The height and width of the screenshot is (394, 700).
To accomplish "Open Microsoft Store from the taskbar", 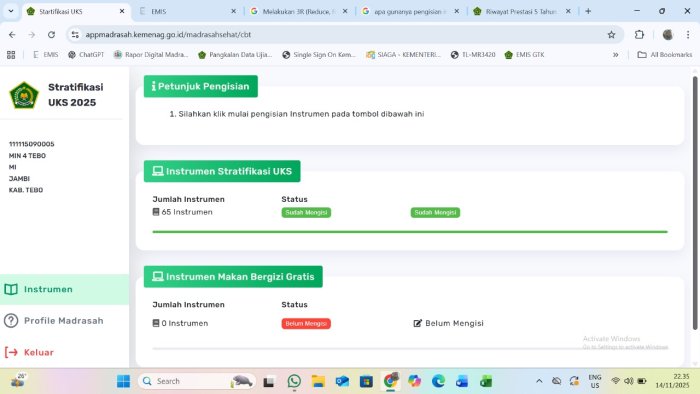I will (367, 382).
